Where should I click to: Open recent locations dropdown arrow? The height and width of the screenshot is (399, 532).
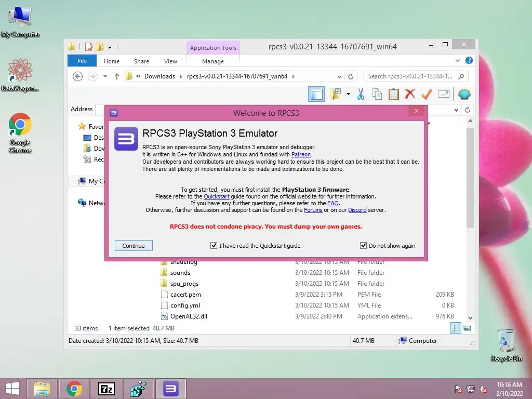[105, 76]
